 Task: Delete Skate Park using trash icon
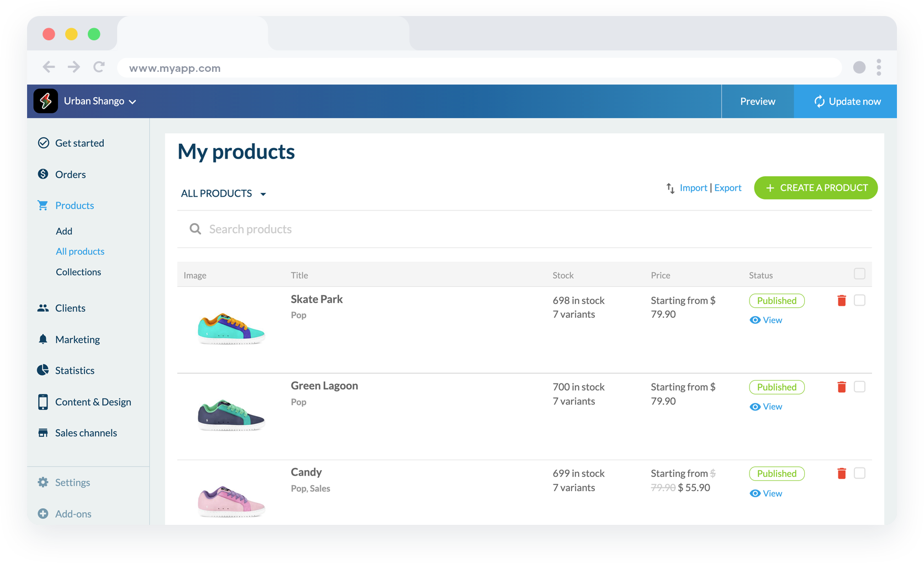841,300
